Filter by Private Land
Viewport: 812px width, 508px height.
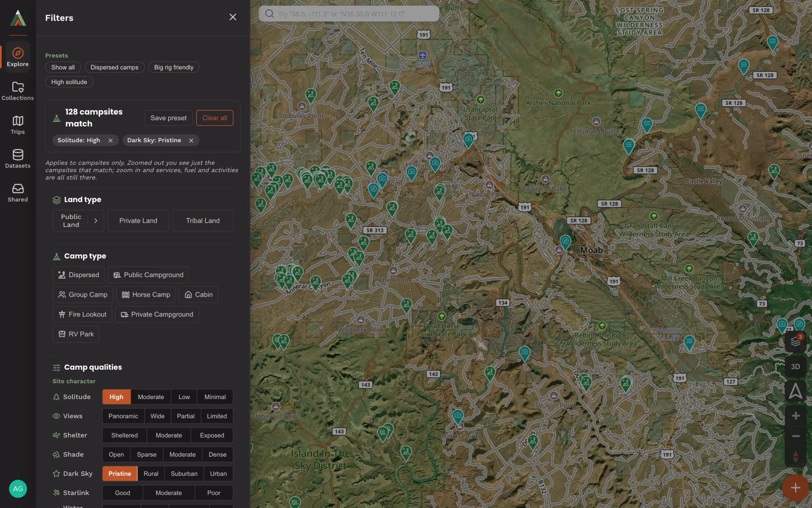pyautogui.click(x=138, y=221)
